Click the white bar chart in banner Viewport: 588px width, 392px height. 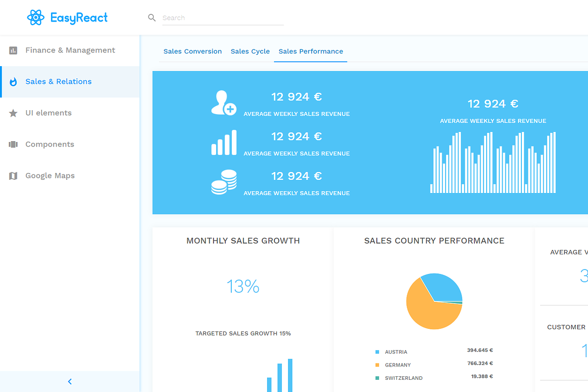pos(493,162)
